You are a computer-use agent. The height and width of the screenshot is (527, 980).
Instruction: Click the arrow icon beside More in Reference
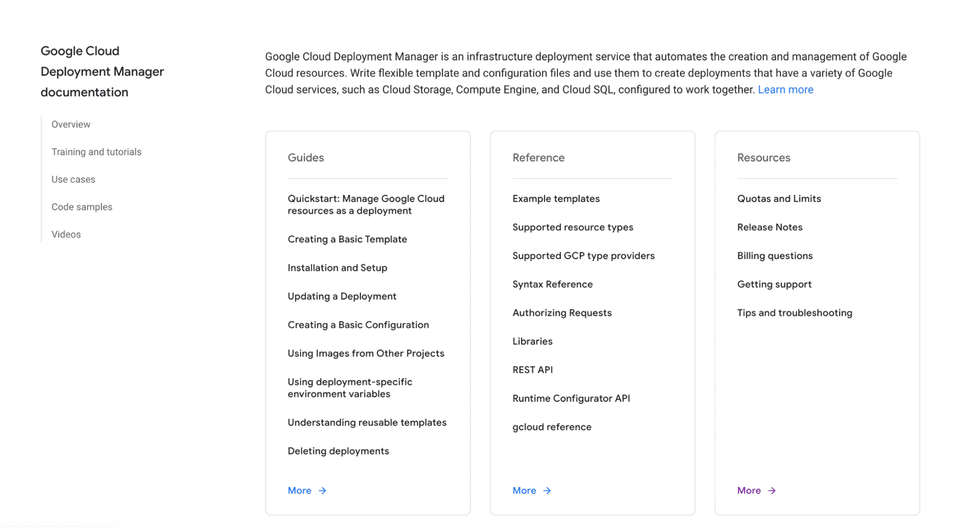pos(547,490)
